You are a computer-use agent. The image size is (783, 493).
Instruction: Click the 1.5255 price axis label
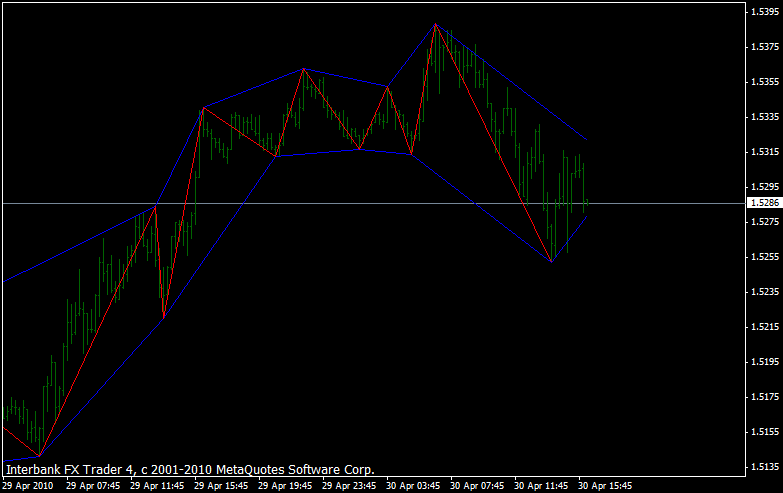(765, 256)
